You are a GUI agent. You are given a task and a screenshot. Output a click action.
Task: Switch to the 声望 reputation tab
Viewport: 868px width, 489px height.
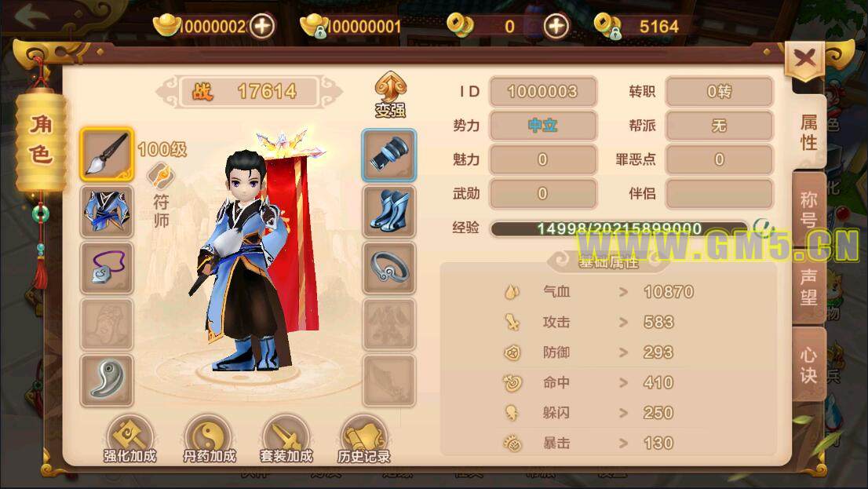809,286
